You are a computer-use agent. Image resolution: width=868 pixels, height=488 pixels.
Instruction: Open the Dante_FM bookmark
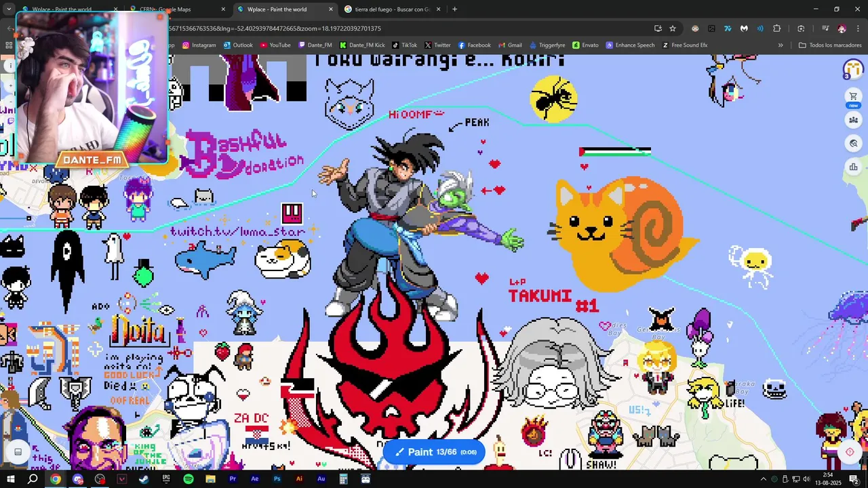[x=315, y=45]
